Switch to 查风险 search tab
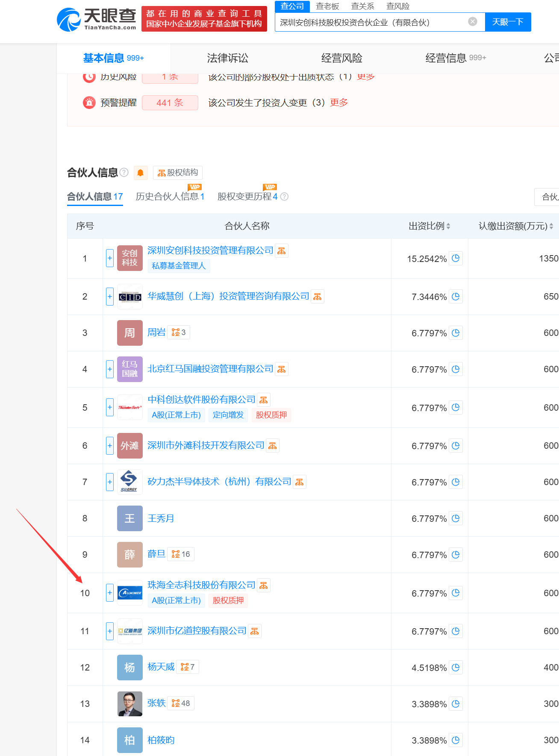The image size is (559, 756). point(398,6)
